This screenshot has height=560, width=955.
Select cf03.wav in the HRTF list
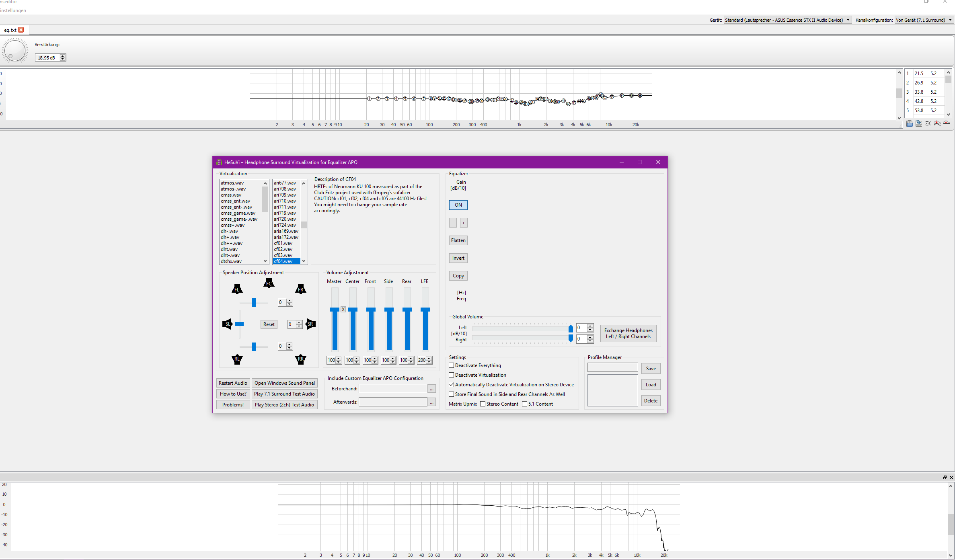point(283,255)
